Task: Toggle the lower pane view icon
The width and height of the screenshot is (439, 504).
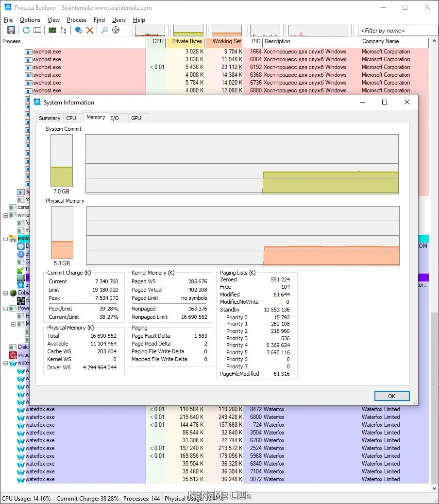Action: (37, 30)
